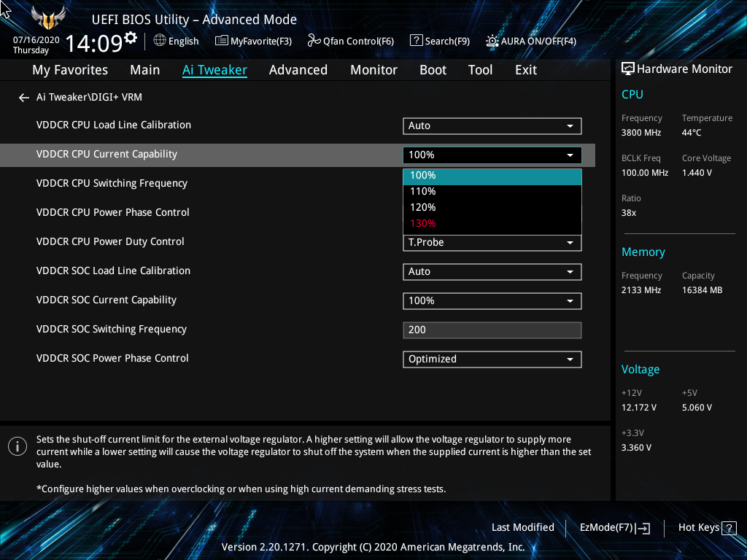This screenshot has width=747, height=560.
Task: Click the +5V 5.060 V reading
Action: tap(697, 408)
